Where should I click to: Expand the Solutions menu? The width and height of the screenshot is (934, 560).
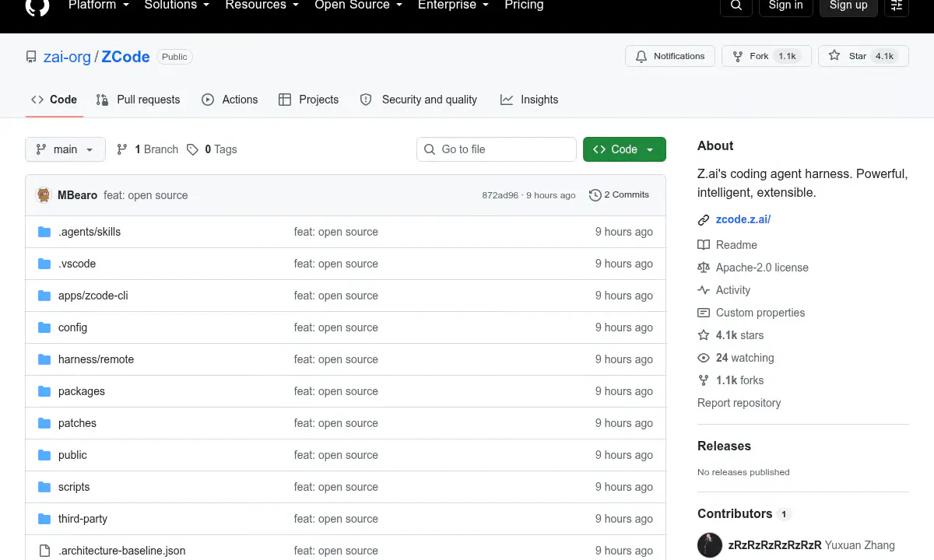177,5
